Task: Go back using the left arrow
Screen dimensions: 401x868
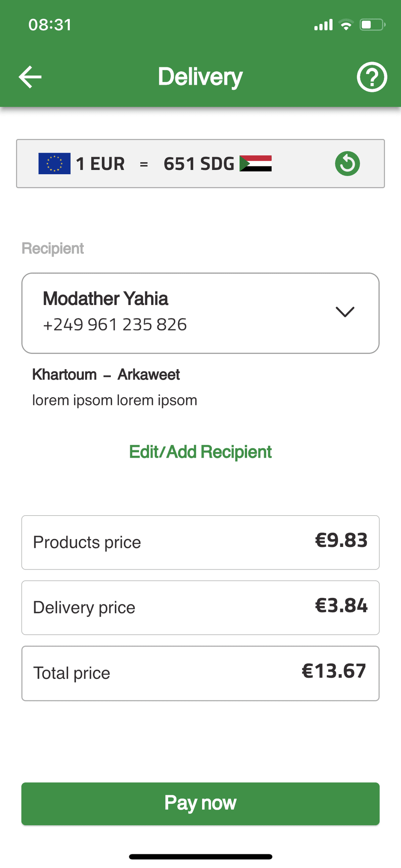Action: 30,77
